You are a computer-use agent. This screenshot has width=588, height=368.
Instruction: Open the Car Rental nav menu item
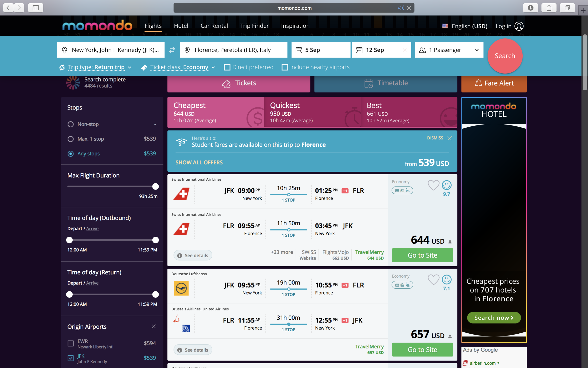point(214,26)
